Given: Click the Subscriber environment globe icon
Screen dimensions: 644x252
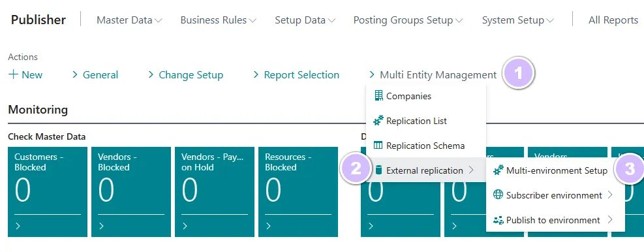Looking at the screenshot, I should coord(498,195).
